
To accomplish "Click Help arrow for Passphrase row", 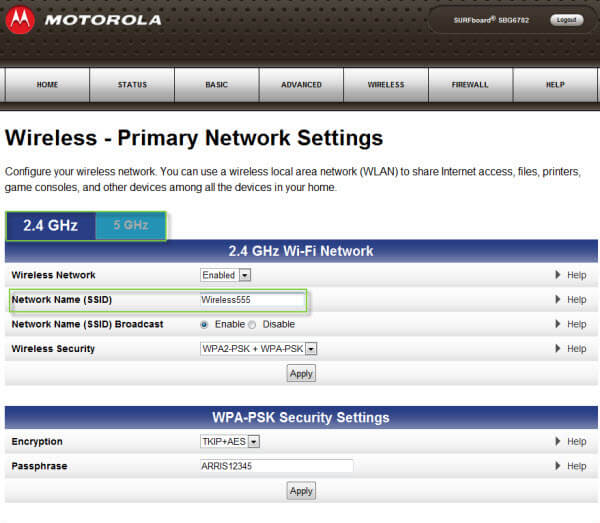I will [x=558, y=466].
